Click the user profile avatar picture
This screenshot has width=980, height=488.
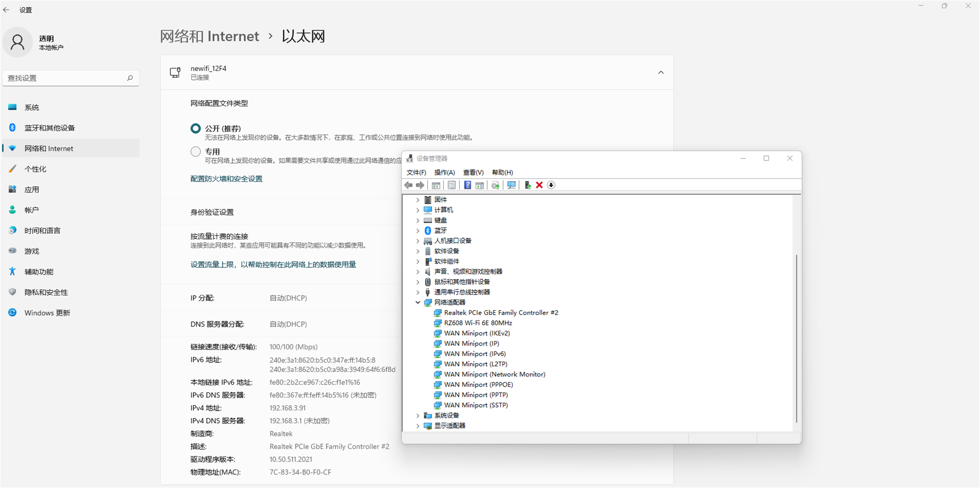18,42
